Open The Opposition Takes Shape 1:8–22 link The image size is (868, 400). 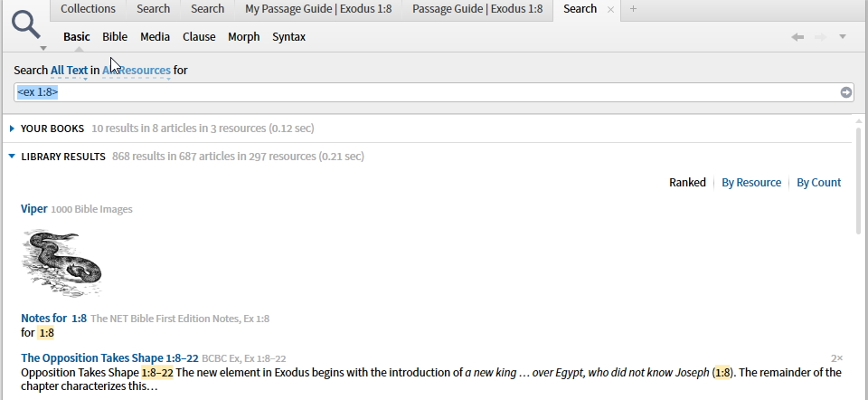point(109,358)
